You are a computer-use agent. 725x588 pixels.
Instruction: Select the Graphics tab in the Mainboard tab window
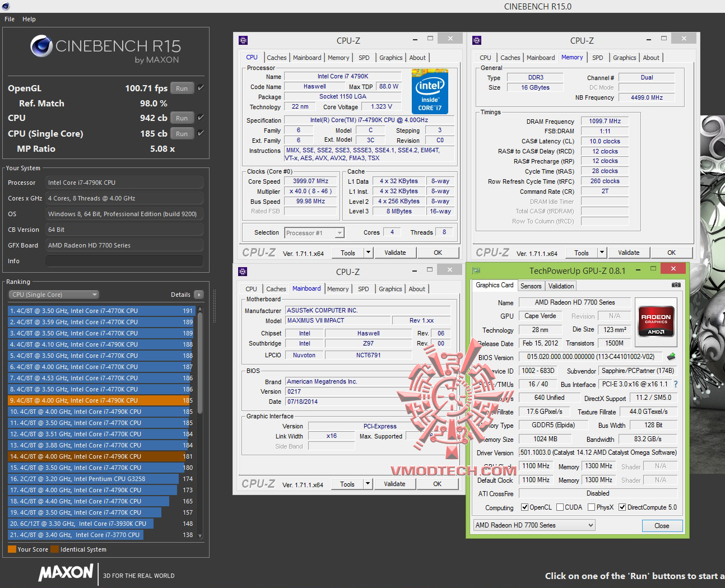tap(390, 289)
